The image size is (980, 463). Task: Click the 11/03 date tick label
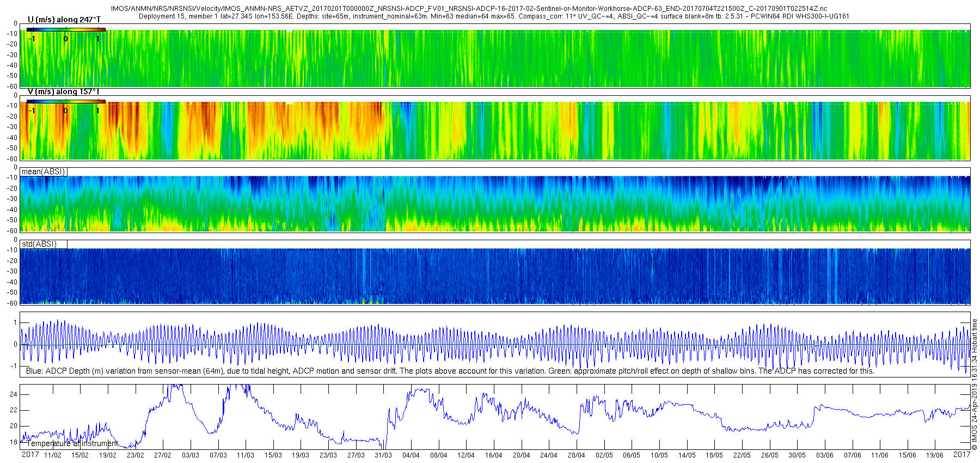click(x=246, y=455)
